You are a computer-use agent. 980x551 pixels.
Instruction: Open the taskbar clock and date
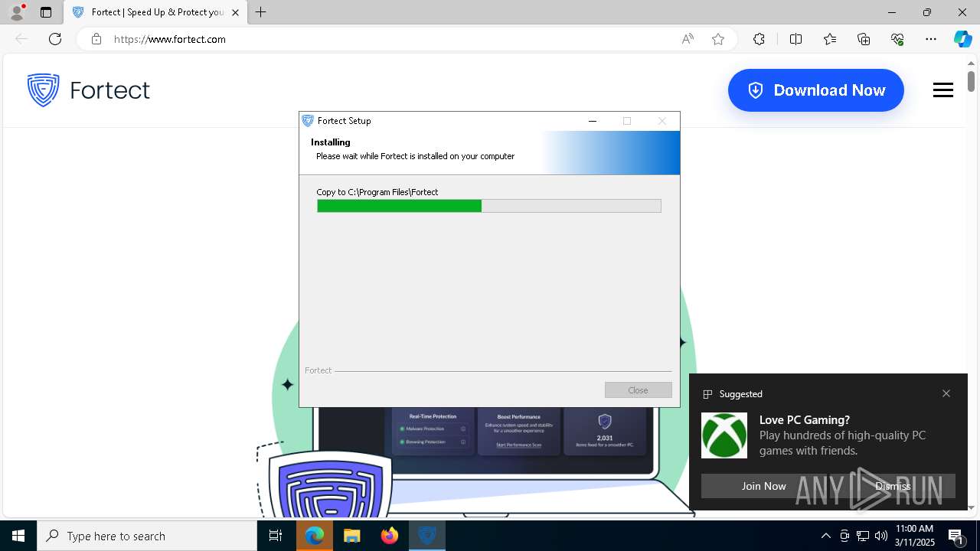pos(915,536)
